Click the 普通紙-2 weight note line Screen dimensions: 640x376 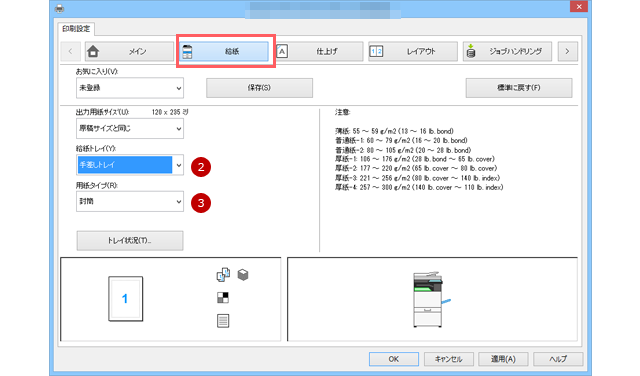(x=403, y=150)
